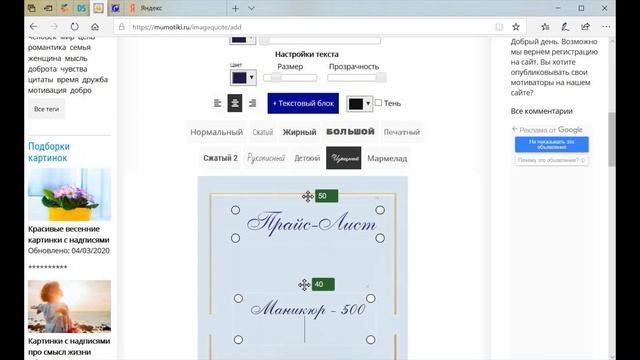The height and width of the screenshot is (360, 640).
Task: Click the site lock icon in address bar
Action: click(x=122, y=27)
